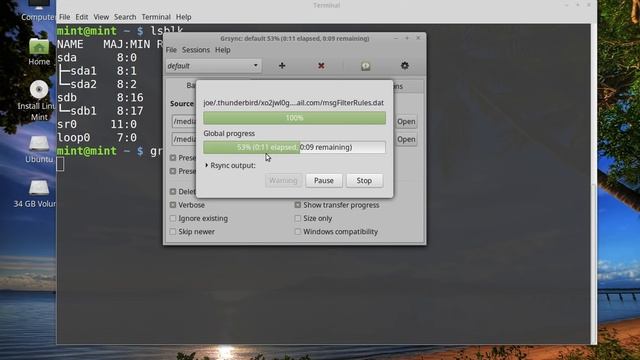The width and height of the screenshot is (640, 360).
Task: Click the Global progress bar
Action: (294, 147)
